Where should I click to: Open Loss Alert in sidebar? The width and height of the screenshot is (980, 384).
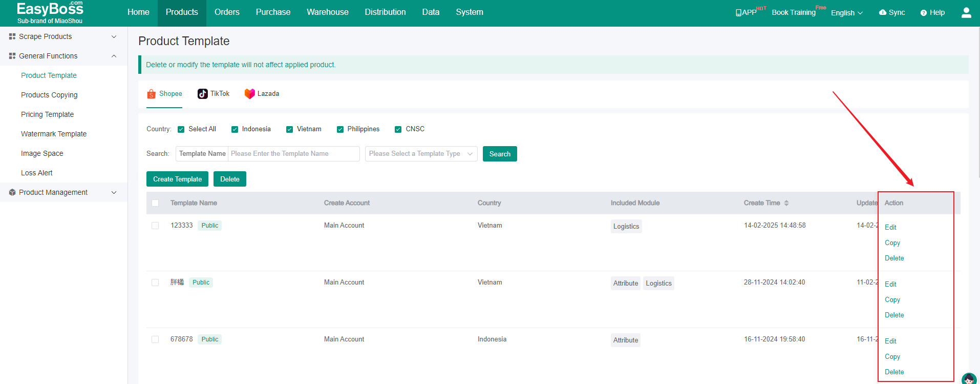[x=37, y=173]
